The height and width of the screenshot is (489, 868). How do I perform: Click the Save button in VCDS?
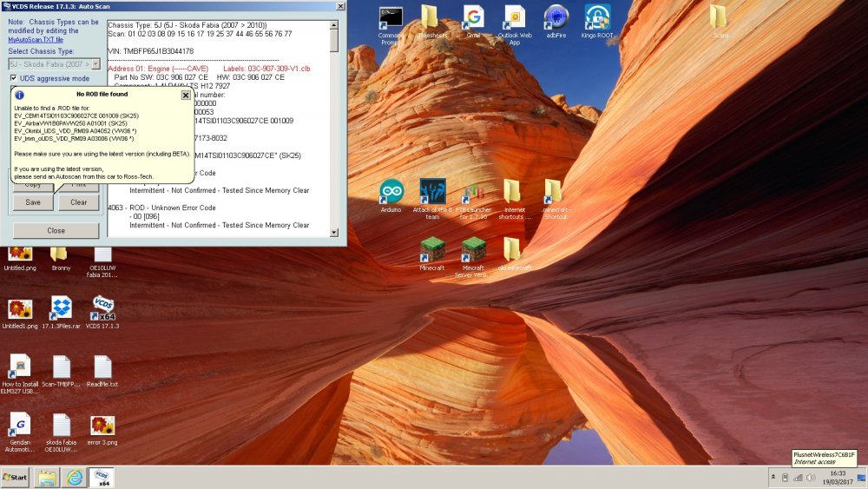click(x=33, y=202)
